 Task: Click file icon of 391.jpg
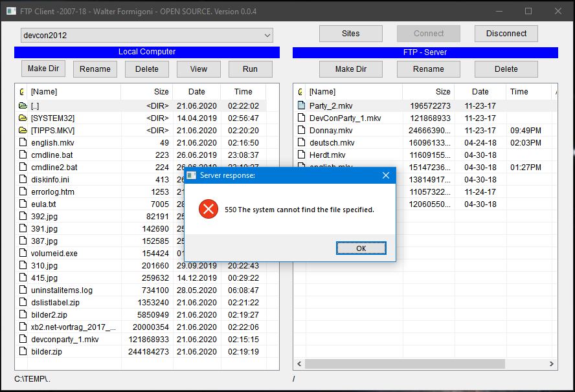23,228
